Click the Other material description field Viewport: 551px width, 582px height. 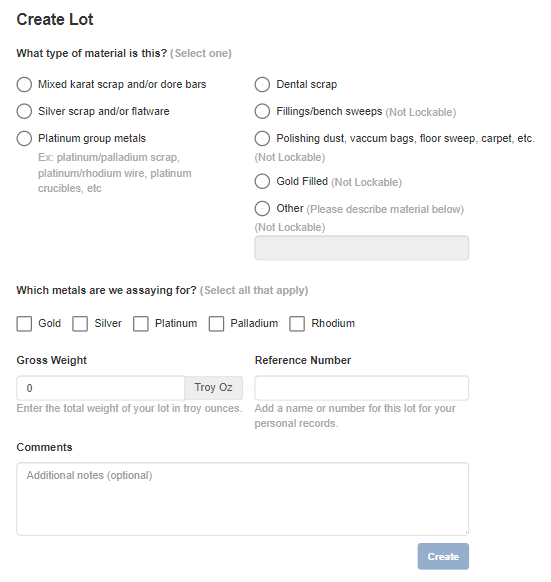click(x=361, y=248)
